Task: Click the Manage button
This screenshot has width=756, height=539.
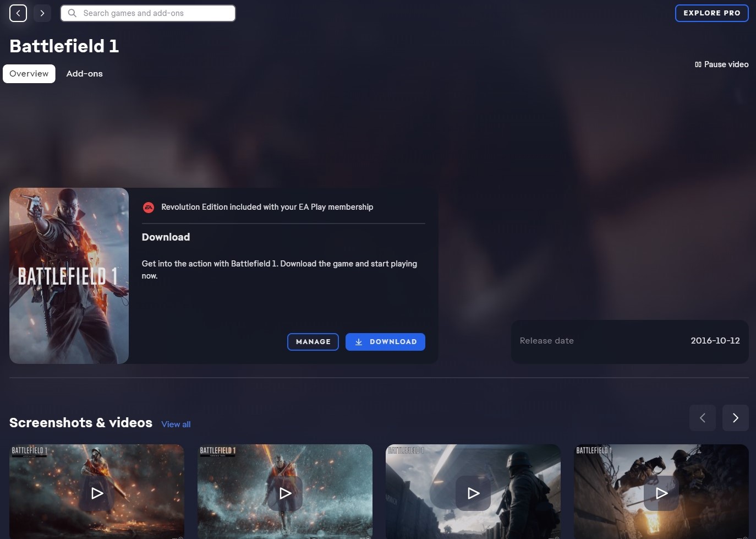Action: 313,342
